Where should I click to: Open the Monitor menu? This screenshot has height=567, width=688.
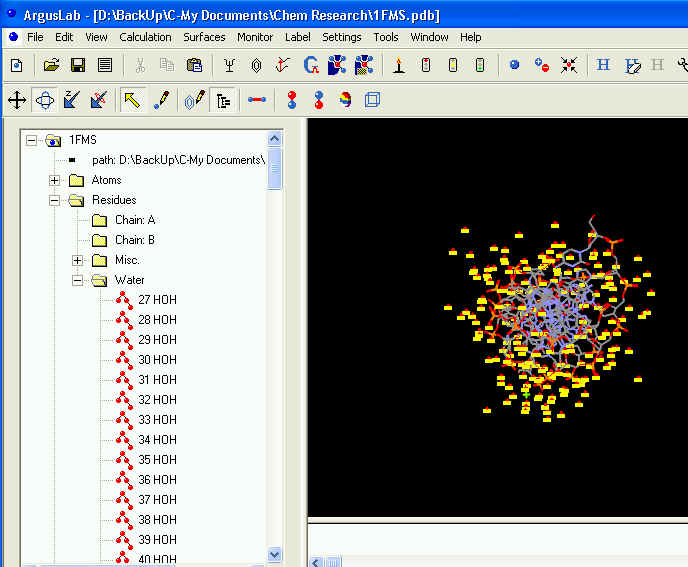click(x=255, y=37)
